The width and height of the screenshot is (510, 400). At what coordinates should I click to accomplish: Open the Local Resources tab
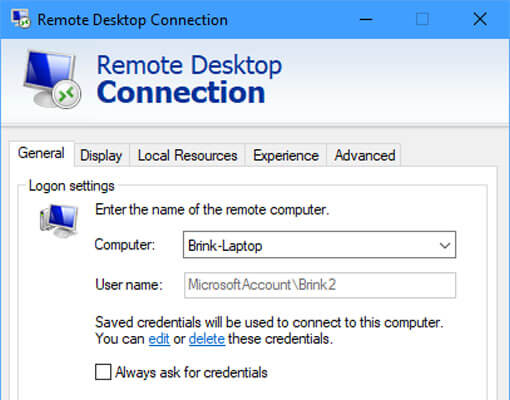[187, 155]
